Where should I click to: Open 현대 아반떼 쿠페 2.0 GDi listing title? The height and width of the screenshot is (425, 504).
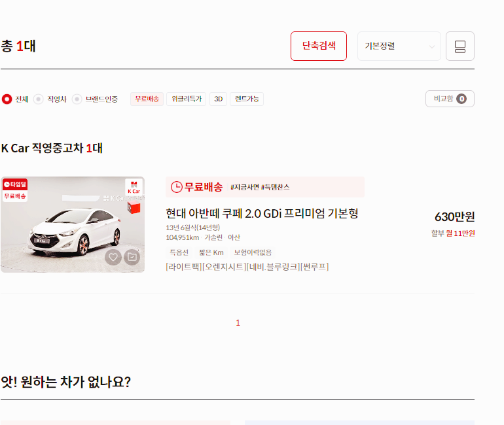pos(262,213)
